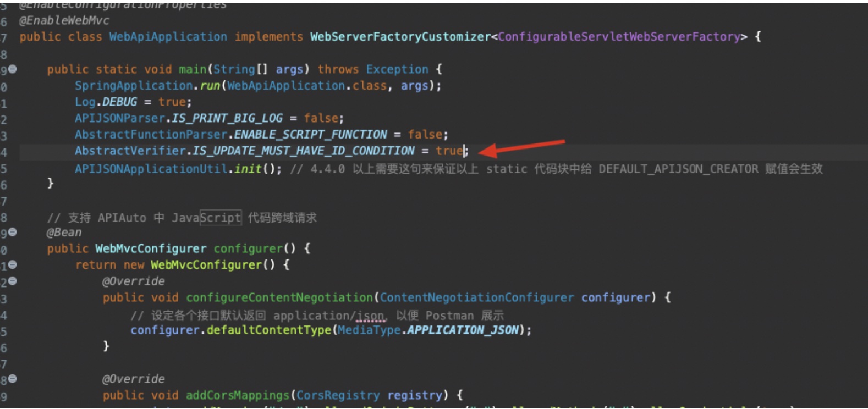Viewport: 868px width, 409px height.
Task: Click the CorsRegistry parameter type
Action: pos(338,395)
